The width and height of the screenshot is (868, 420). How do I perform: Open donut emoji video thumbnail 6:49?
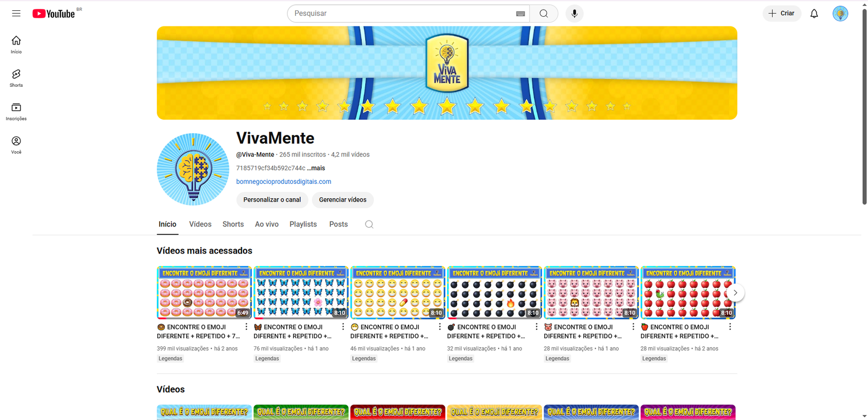pos(204,293)
